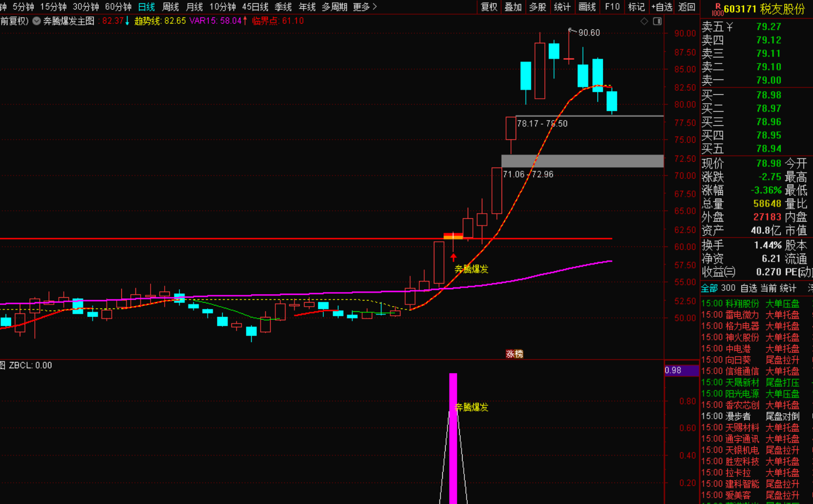
Task: Switch to the 周线 weekly chart
Action: 170,7
